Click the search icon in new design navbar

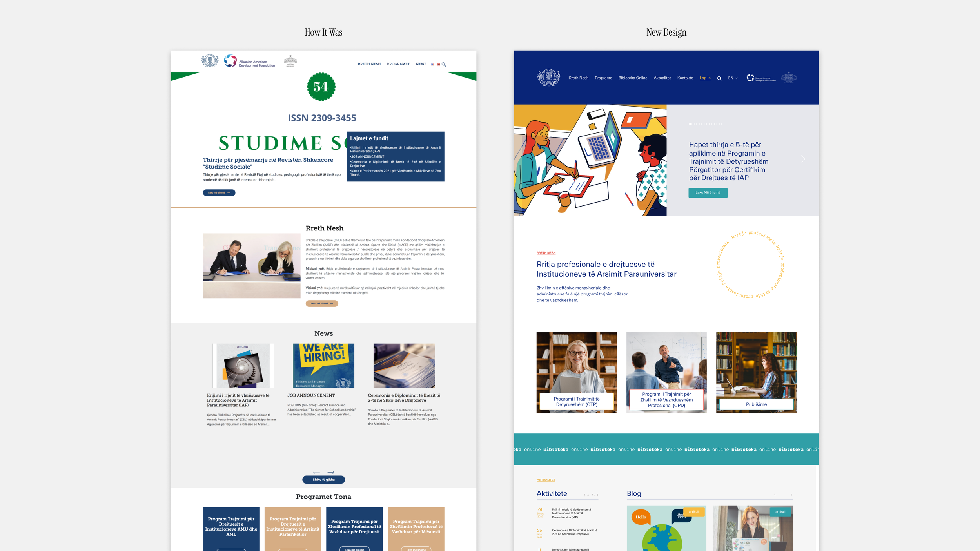719,78
